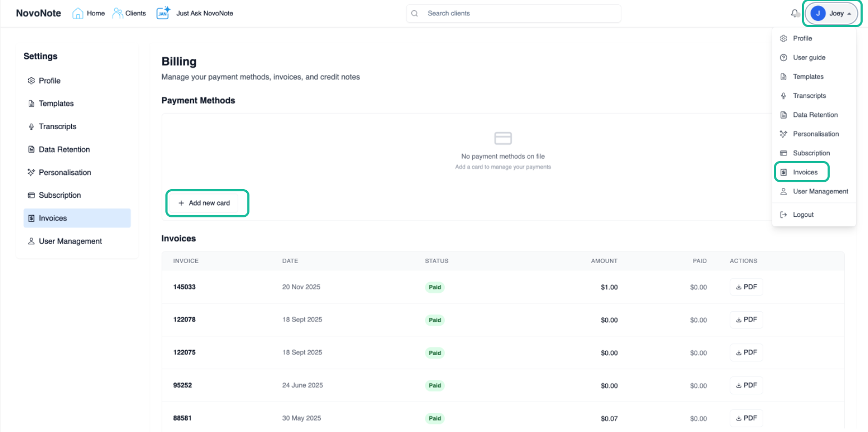Collapse the Joey account dropdown
The width and height of the screenshot is (868, 432).
pyautogui.click(x=832, y=13)
